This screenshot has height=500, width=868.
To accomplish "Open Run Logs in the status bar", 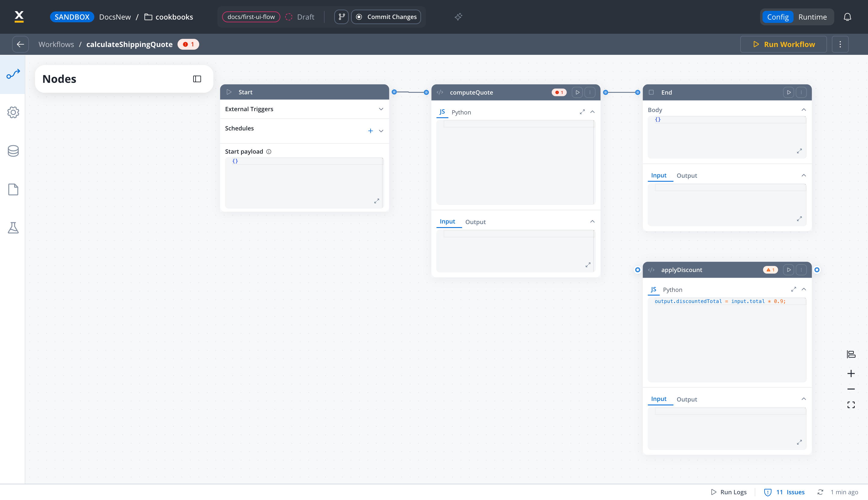I will (728, 492).
